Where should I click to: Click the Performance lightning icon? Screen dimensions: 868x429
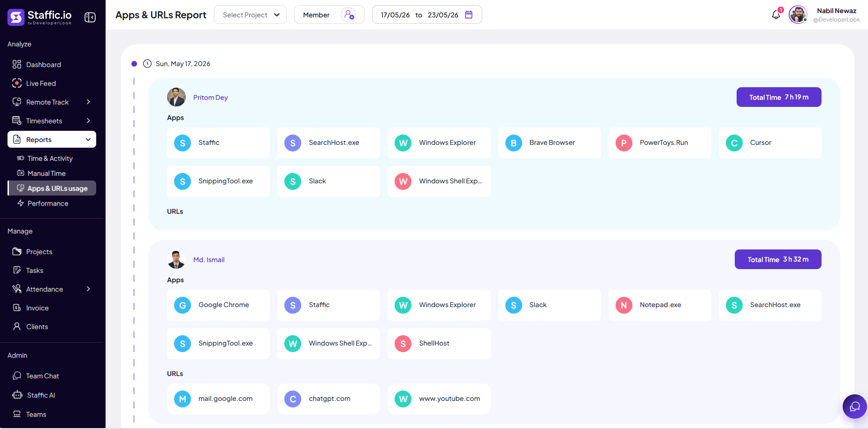pyautogui.click(x=21, y=203)
